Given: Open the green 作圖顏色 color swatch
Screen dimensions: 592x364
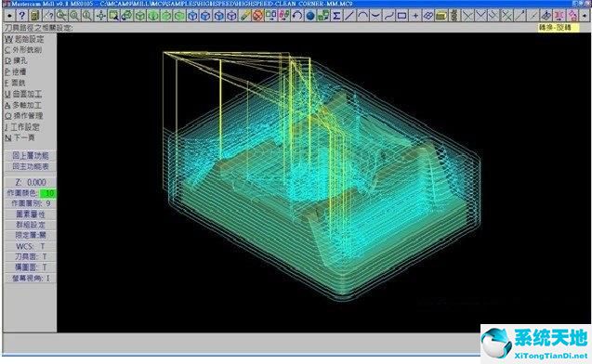Looking at the screenshot, I should pyautogui.click(x=48, y=193).
